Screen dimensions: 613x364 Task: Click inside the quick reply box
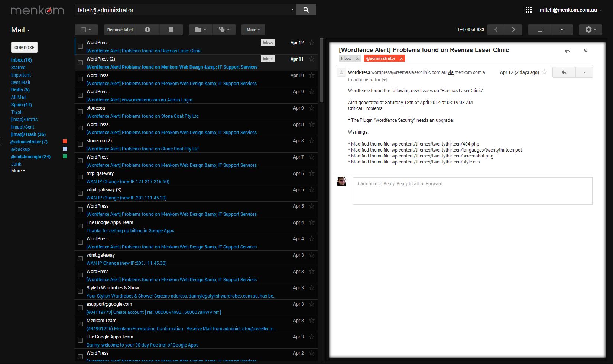(x=473, y=191)
